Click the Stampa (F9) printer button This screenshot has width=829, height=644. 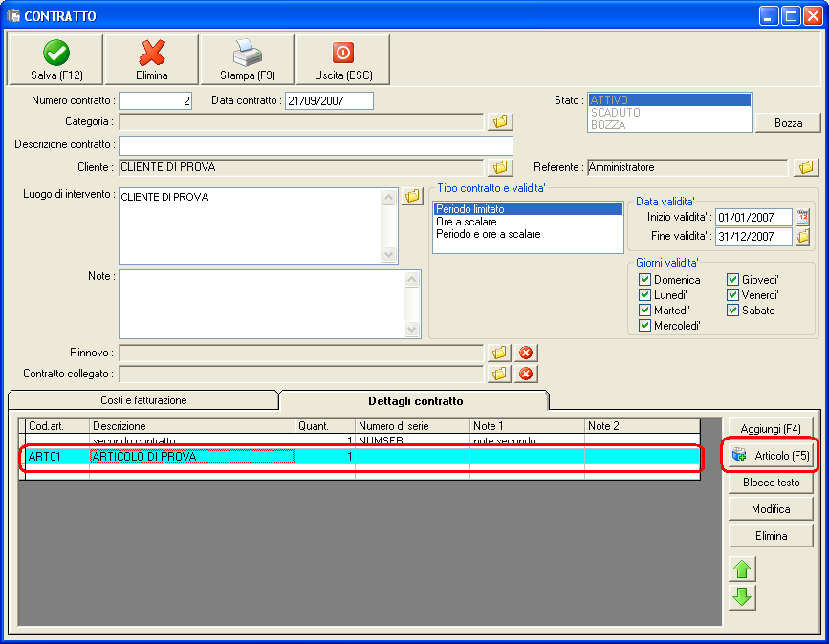click(247, 59)
